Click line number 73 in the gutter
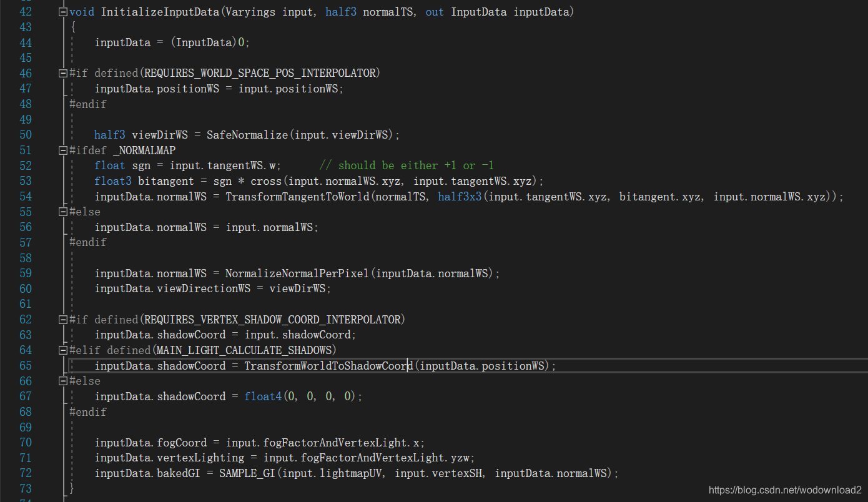The width and height of the screenshot is (868, 502). 26,489
